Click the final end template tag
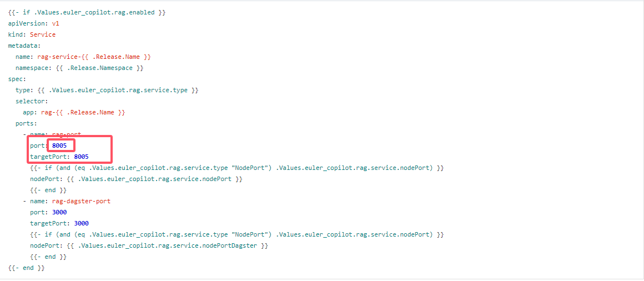 click(26, 268)
